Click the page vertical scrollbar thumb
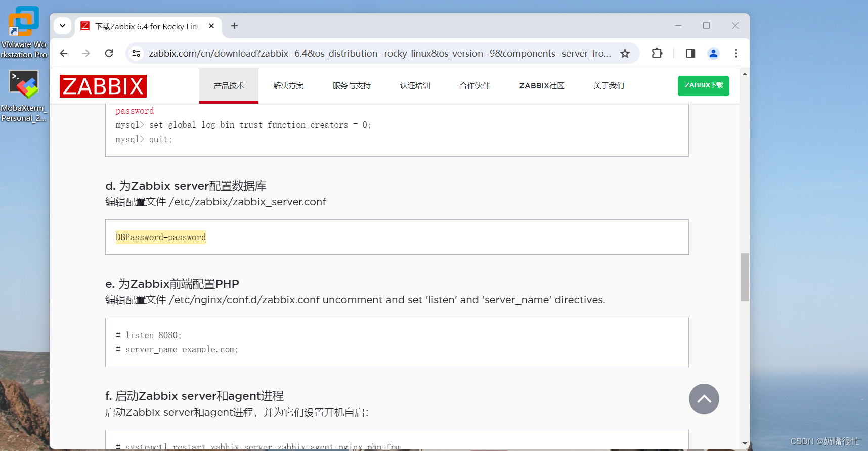The width and height of the screenshot is (868, 451). [x=745, y=277]
